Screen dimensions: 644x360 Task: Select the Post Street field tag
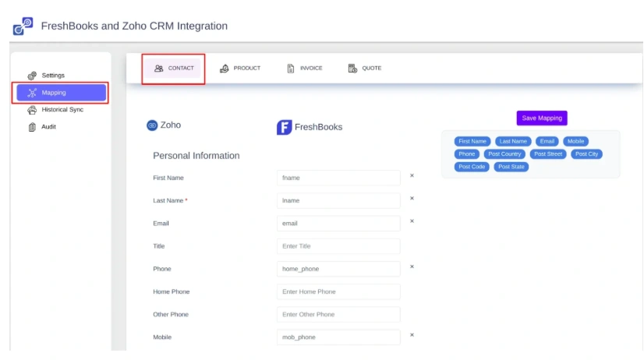pos(548,154)
